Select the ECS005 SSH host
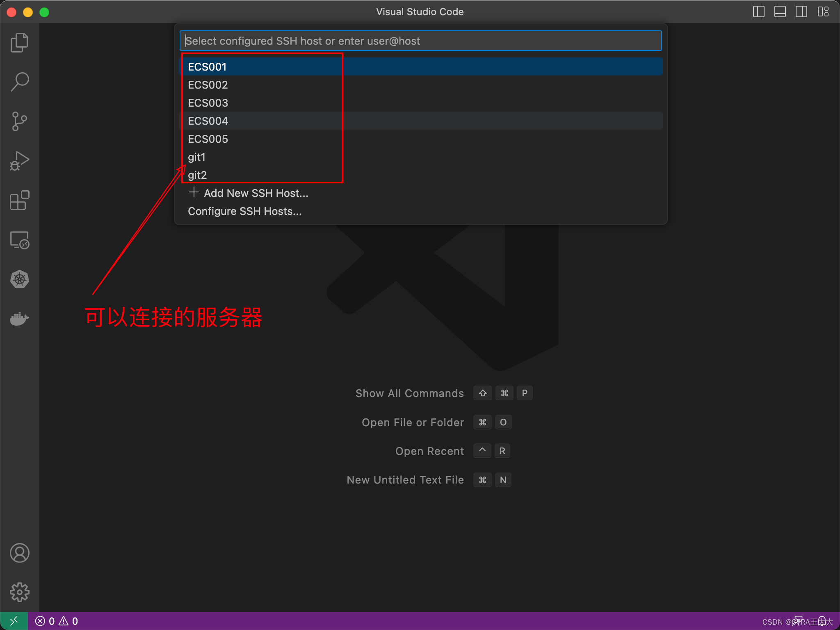Viewport: 840px width, 630px height. coord(421,139)
